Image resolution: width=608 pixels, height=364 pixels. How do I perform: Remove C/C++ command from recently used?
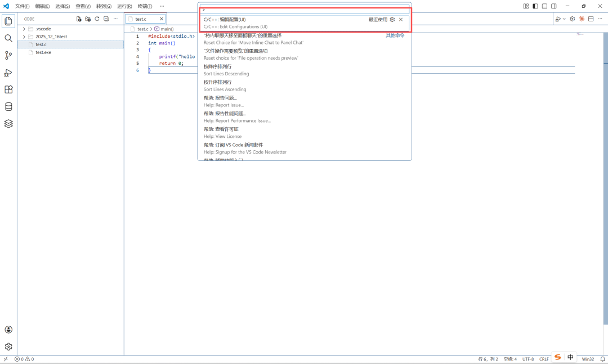click(401, 19)
